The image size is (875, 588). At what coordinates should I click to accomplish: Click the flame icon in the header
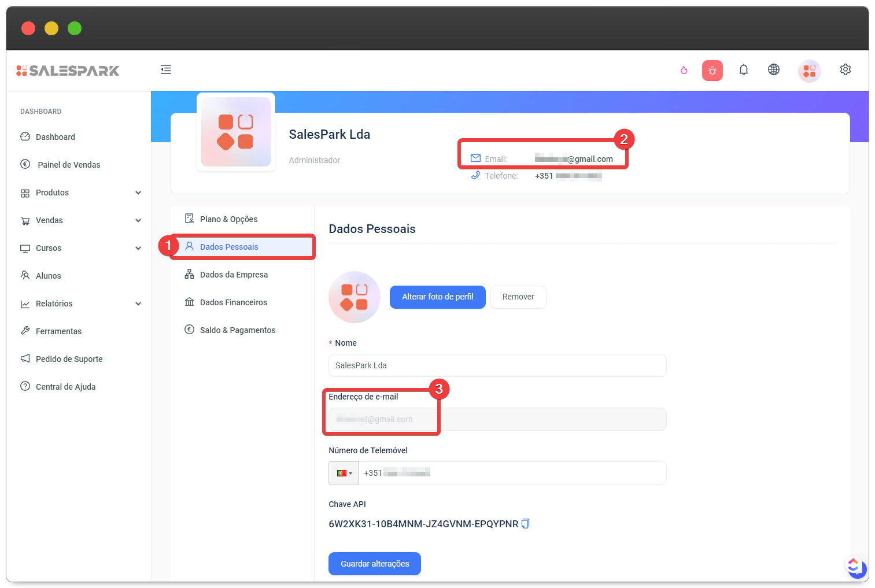coord(684,70)
